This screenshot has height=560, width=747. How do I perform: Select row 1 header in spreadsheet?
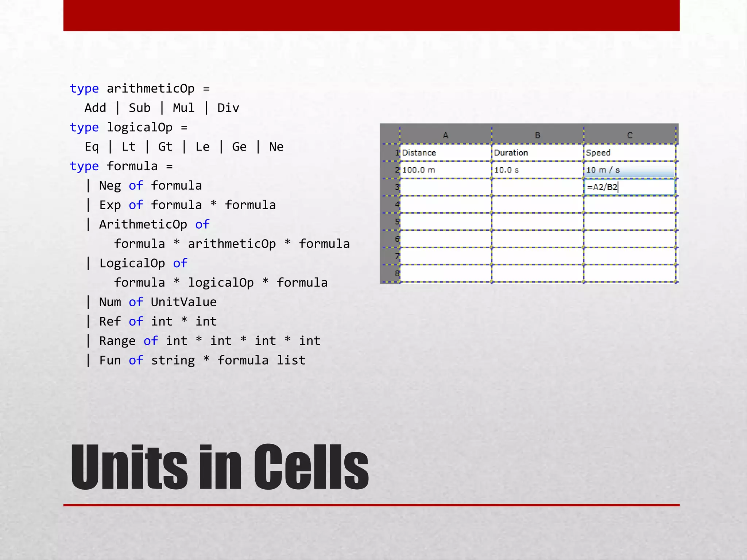pyautogui.click(x=390, y=152)
